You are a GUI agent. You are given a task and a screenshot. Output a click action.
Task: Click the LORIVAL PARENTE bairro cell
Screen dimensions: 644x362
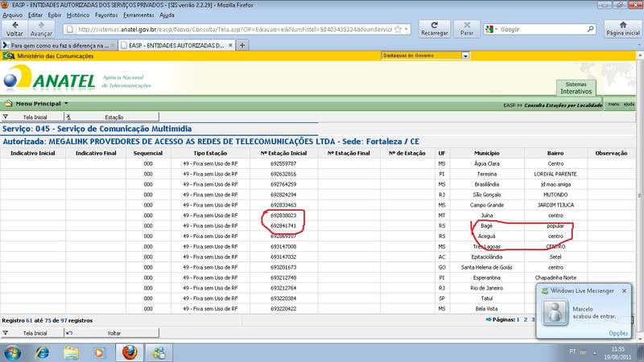555,174
